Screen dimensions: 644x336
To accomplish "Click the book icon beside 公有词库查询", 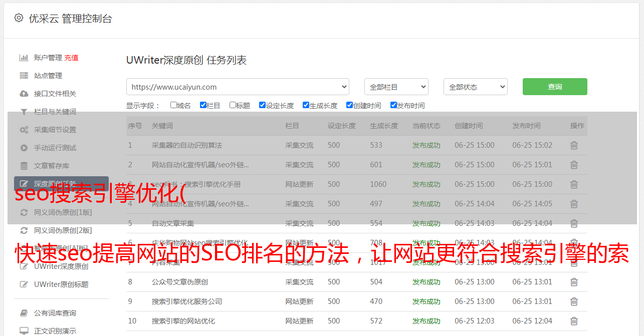I will 24,313.
